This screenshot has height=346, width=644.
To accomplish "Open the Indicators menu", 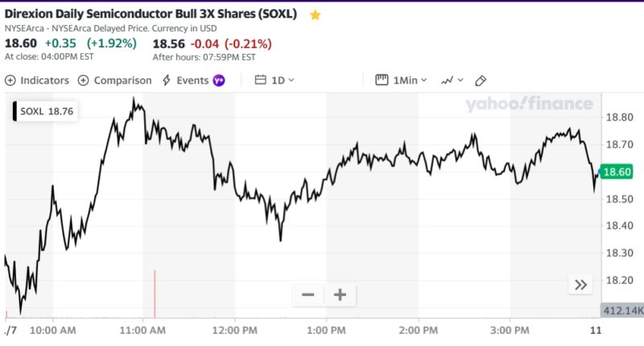I will pos(37,80).
